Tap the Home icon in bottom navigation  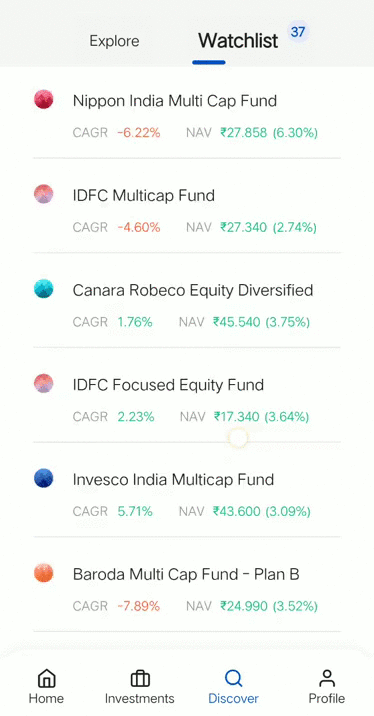click(x=46, y=678)
